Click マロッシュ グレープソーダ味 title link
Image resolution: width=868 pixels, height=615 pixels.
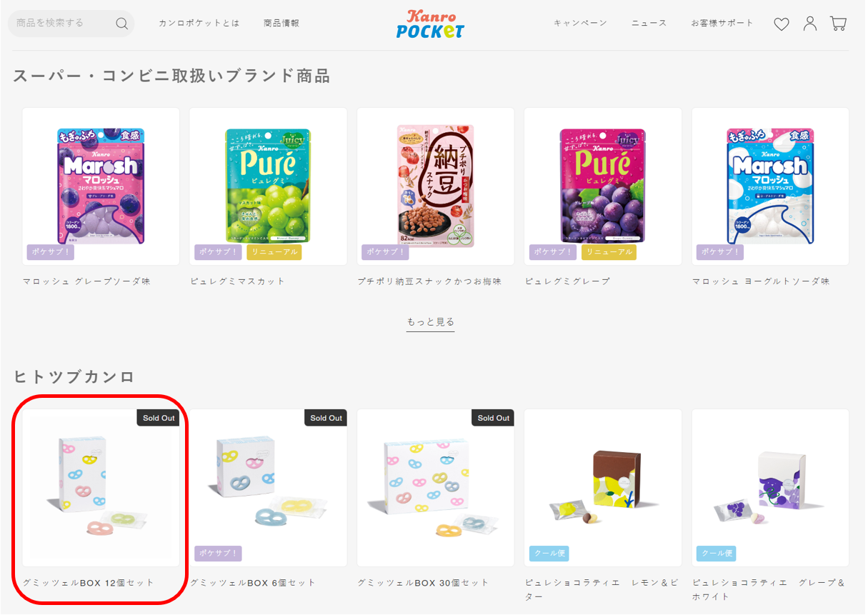pos(86,281)
